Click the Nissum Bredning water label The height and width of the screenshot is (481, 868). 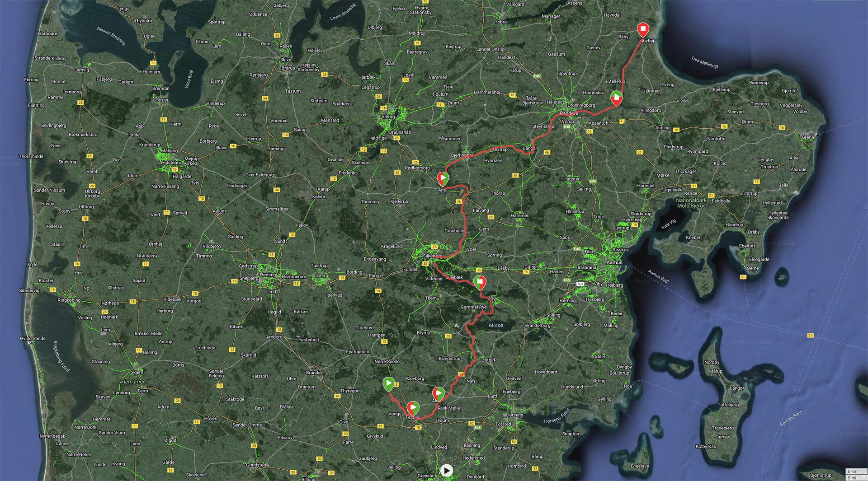click(111, 36)
